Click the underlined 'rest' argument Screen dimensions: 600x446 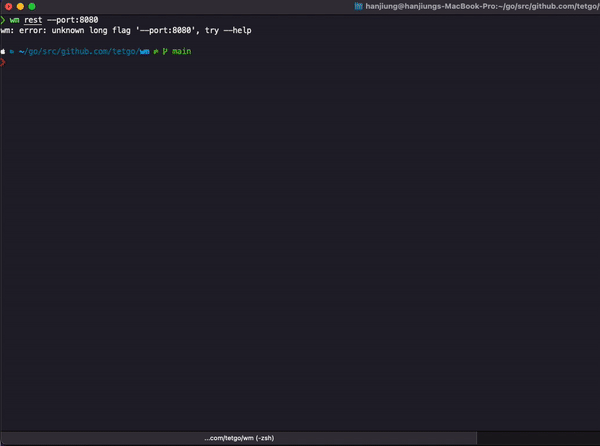[33, 20]
